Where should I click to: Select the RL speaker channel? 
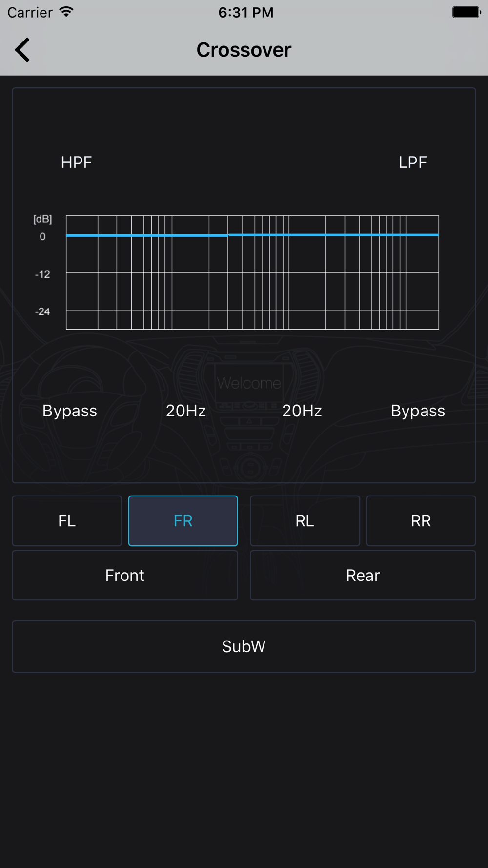tap(305, 521)
